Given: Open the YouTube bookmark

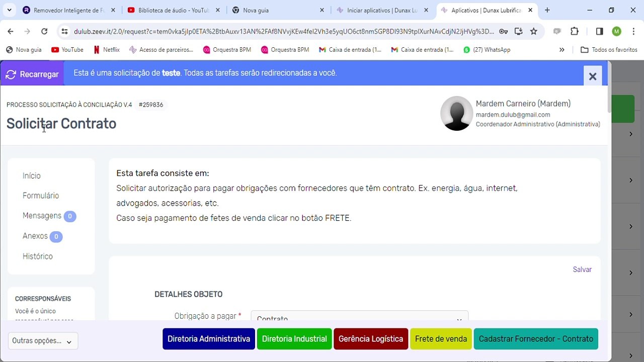Looking at the screenshot, I should coord(67,50).
